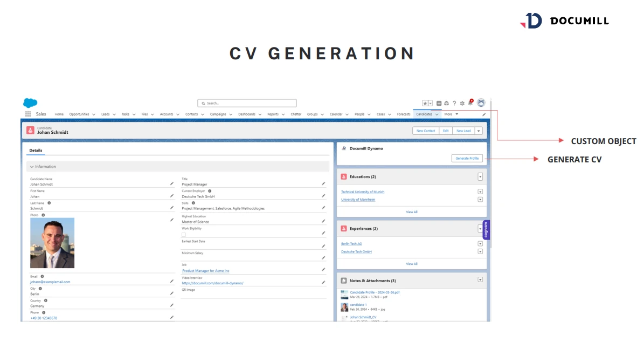Click the pencil icon to edit navigation bar
The width and height of the screenshot is (644, 362).
(484, 114)
